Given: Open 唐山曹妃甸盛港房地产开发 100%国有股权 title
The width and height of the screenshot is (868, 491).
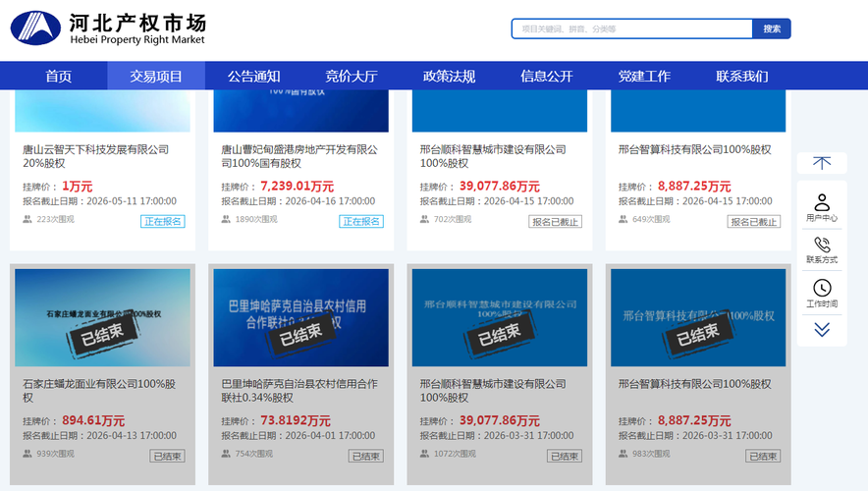Looking at the screenshot, I should pyautogui.click(x=299, y=156).
